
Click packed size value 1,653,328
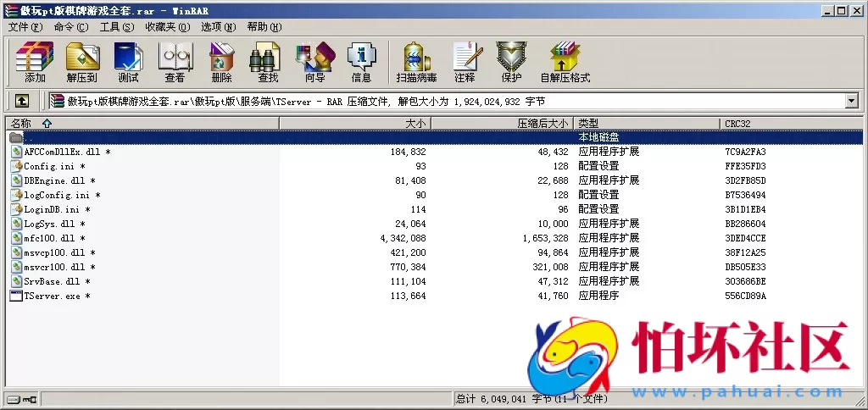click(545, 238)
